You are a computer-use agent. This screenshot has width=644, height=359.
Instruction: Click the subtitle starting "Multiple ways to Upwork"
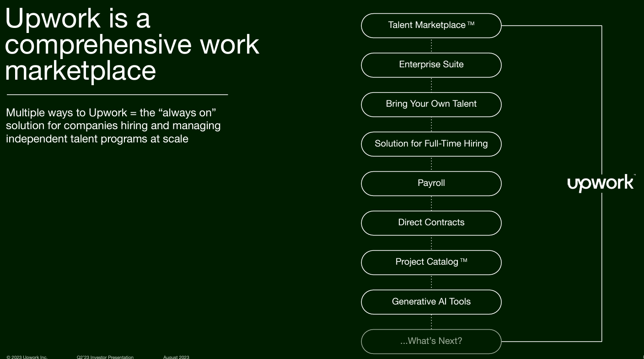[x=113, y=125]
